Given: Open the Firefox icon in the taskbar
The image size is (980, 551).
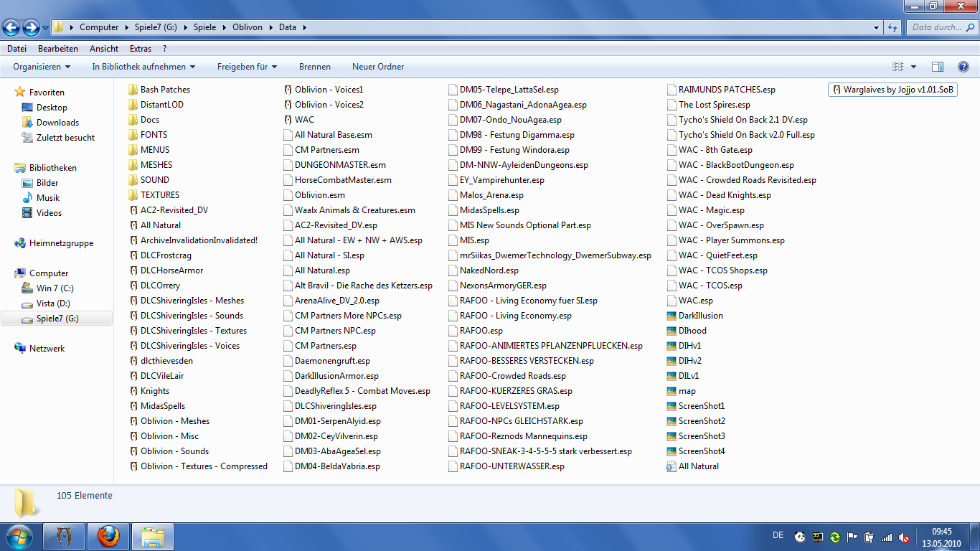Looking at the screenshot, I should pos(108,537).
